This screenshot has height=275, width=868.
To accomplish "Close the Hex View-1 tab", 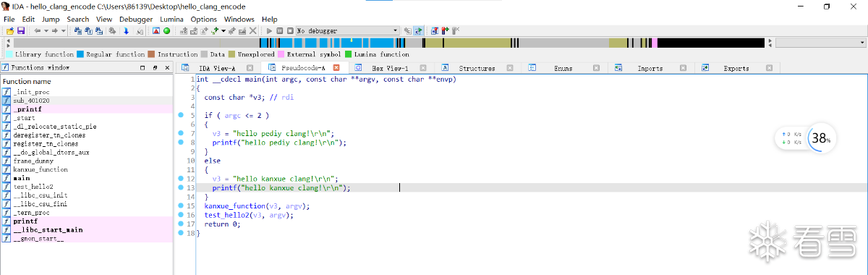I will coord(422,68).
